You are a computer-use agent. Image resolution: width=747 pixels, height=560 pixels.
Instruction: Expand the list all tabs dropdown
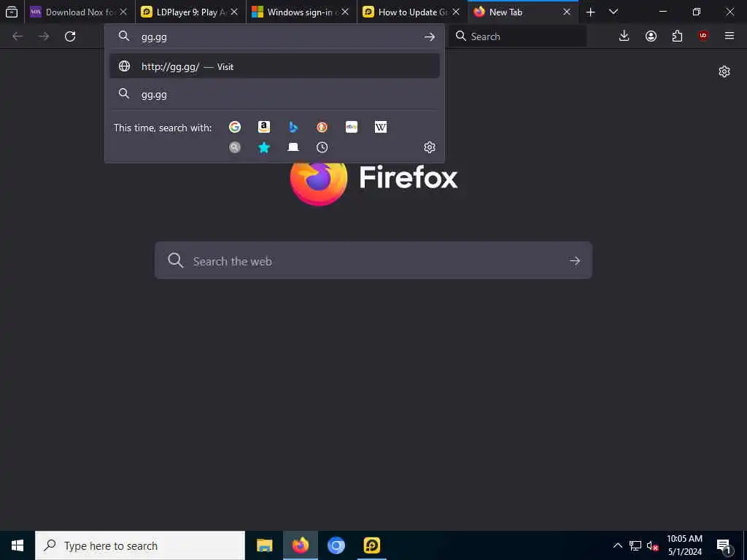click(614, 12)
